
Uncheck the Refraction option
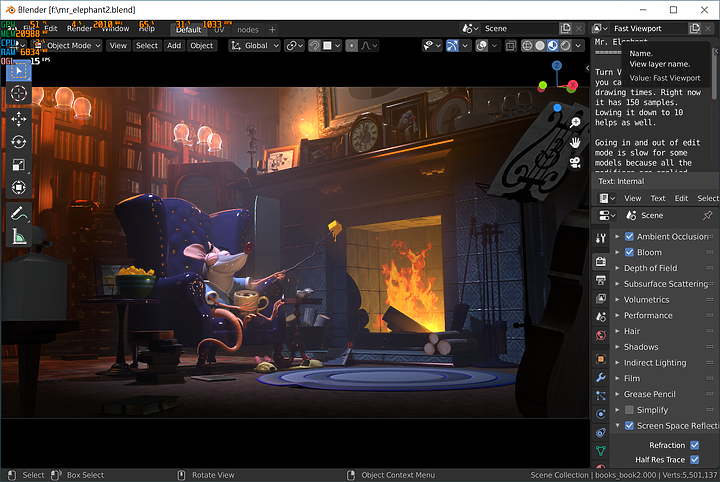(695, 445)
